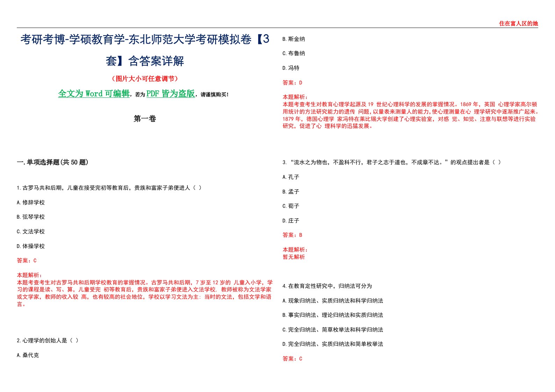Click the header text 住在富人区的她
Screen dimensions: 555x392
(518, 23)
